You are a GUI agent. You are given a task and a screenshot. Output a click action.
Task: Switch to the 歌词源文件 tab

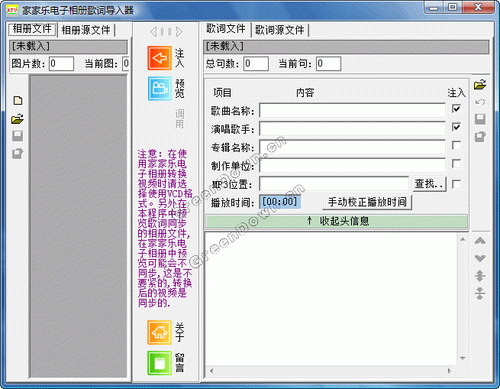click(280, 30)
